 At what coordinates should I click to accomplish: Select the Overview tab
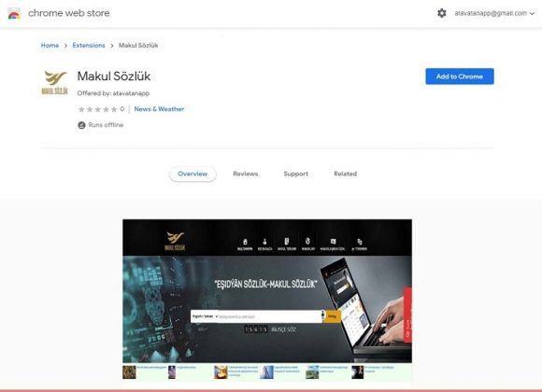(x=193, y=174)
